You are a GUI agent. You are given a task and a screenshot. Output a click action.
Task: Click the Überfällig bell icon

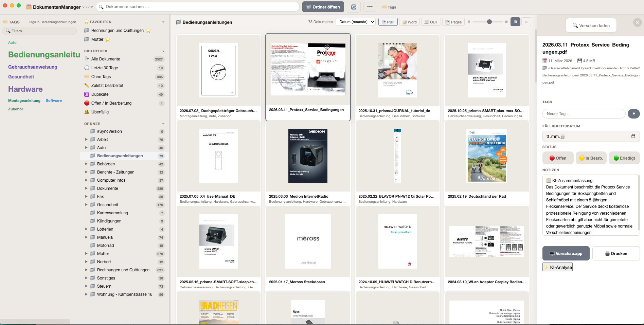(87, 112)
